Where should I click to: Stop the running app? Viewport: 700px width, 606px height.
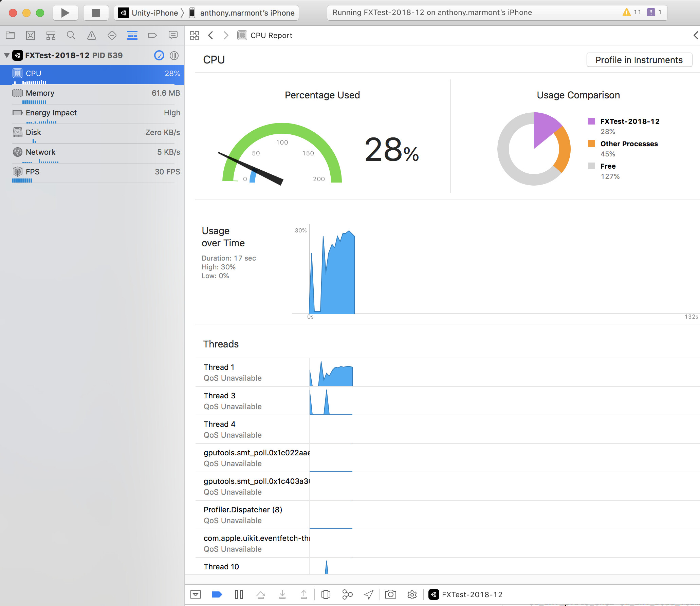(96, 13)
